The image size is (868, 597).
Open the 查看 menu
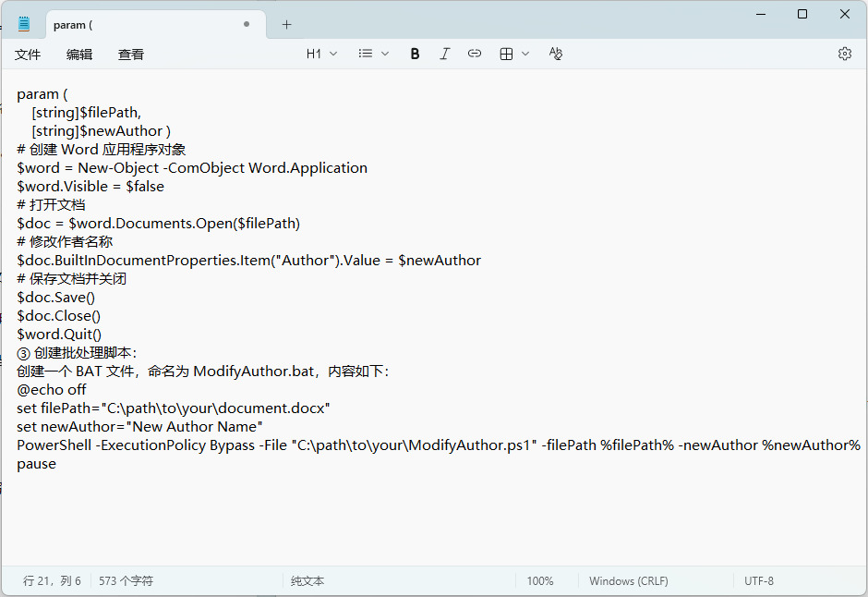click(x=130, y=55)
